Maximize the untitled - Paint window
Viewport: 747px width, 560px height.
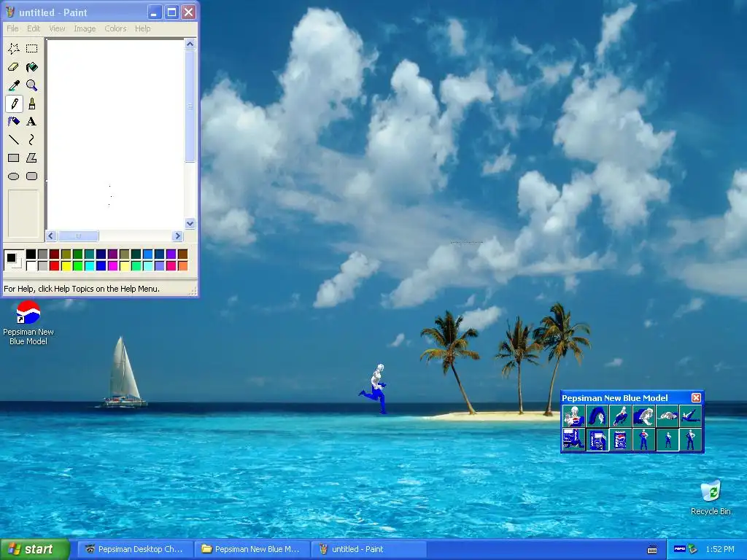pos(171,12)
